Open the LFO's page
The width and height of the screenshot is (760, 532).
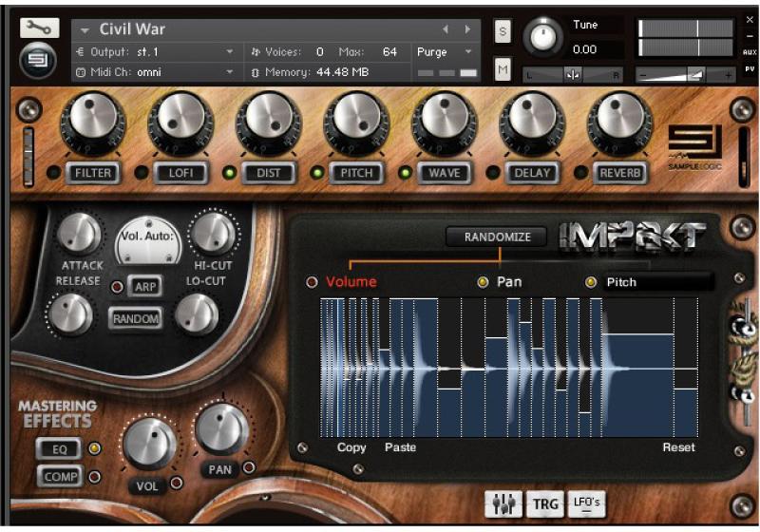(x=587, y=504)
